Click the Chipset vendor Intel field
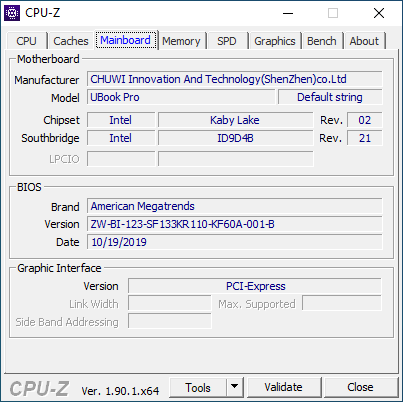Image resolution: width=403 pixels, height=402 pixels. [x=121, y=120]
